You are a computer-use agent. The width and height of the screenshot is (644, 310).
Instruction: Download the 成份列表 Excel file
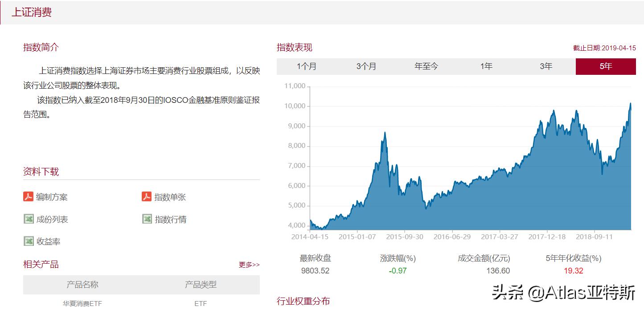[x=28, y=219]
